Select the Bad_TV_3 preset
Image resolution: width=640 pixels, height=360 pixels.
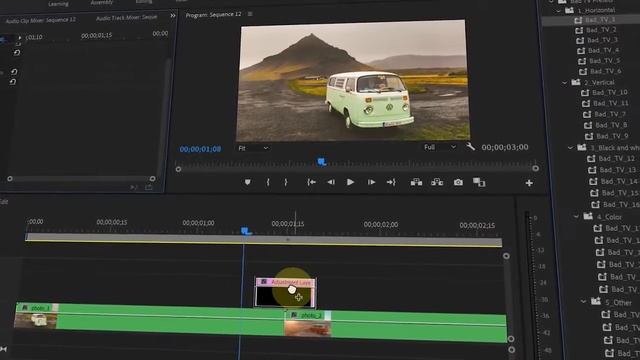pos(602,40)
